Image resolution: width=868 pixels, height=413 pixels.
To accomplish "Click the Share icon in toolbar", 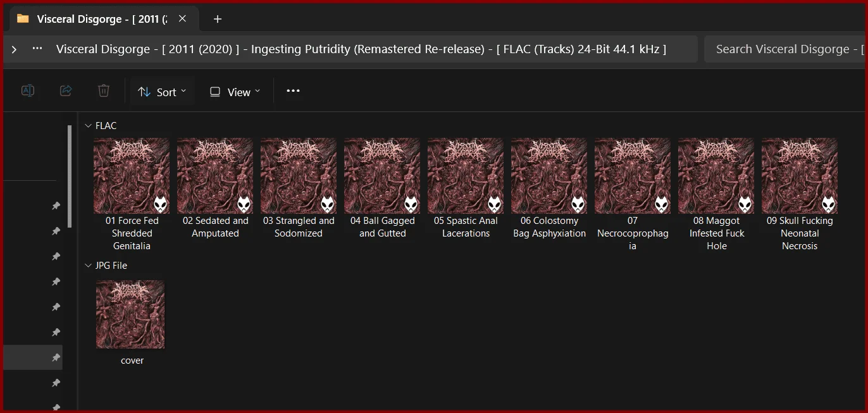I will [66, 91].
